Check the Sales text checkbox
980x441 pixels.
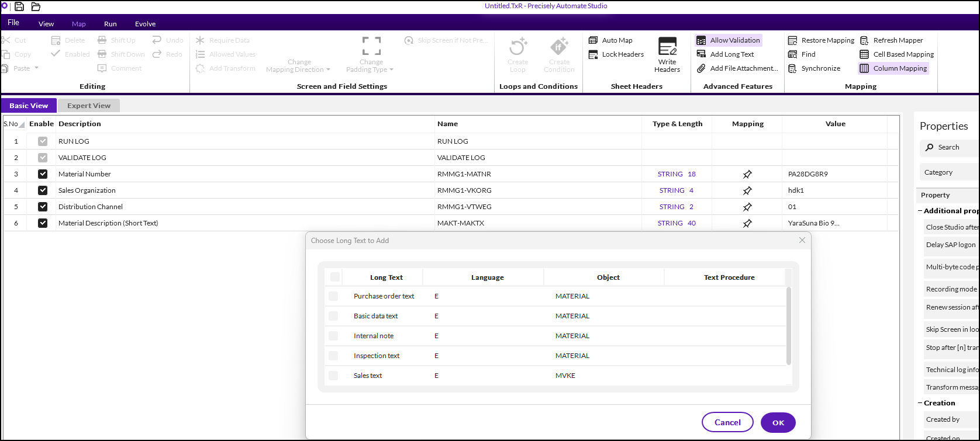(x=333, y=376)
